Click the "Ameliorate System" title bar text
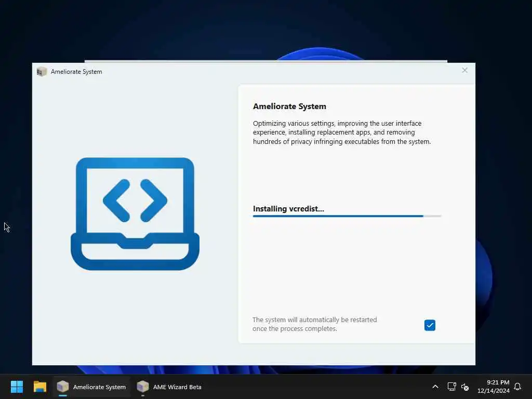This screenshot has width=532, height=399. point(76,72)
